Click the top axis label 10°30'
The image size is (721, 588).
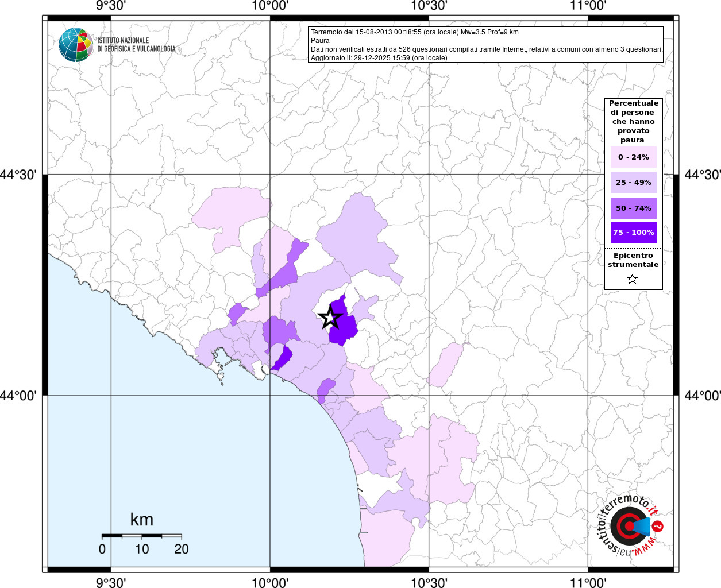429,6
